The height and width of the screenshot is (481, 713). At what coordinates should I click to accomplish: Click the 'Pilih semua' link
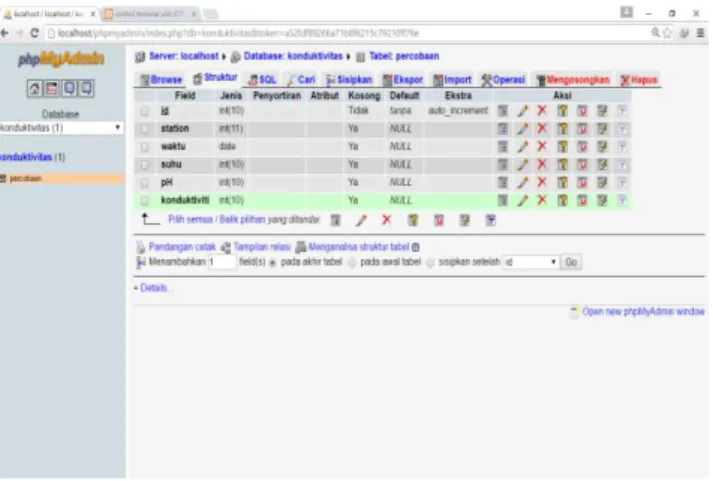coord(190,220)
